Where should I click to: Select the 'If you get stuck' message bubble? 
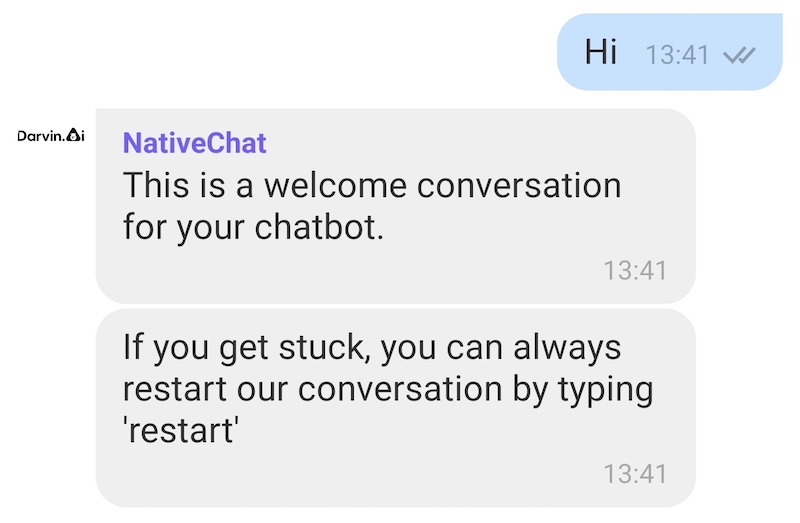[395, 408]
